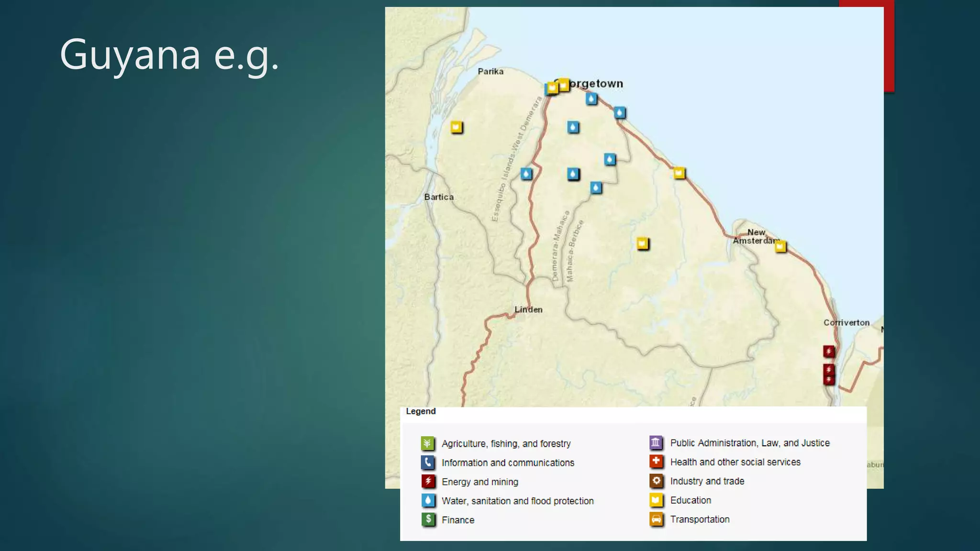Click the Energy and mining legend icon
Viewport: 980px width, 551px height.
[x=428, y=481]
